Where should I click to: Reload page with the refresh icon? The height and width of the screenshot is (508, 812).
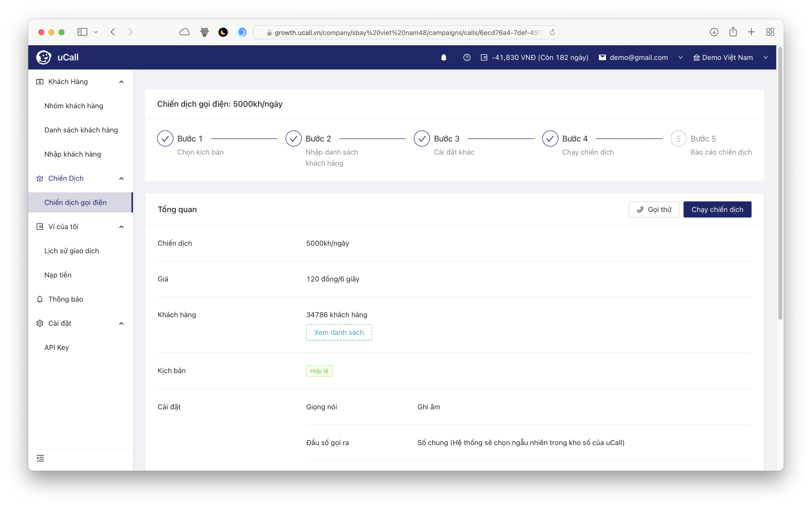(x=552, y=32)
